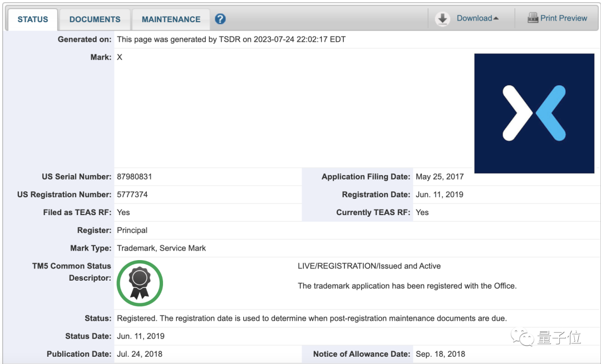The height and width of the screenshot is (364, 601).
Task: Switch to the MAINTENANCE tab
Action: (x=171, y=19)
